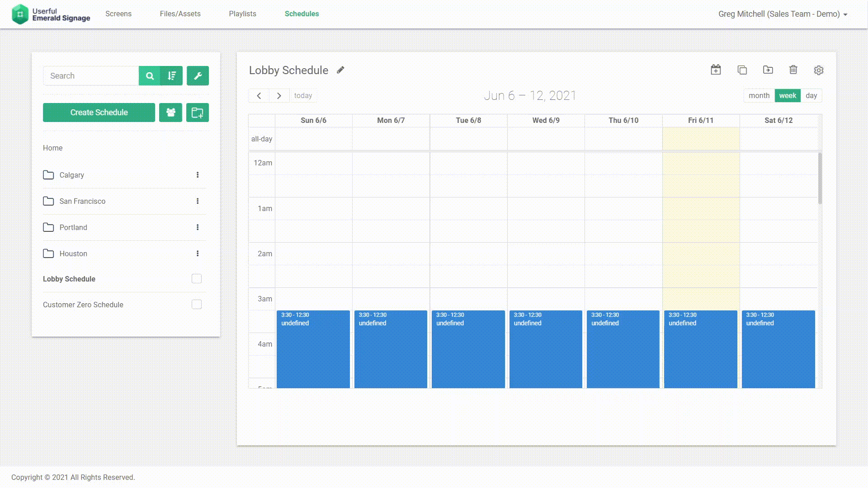Screen dimensions: 868x488
Task: Click the Userful Emerald Signage logo
Action: (x=51, y=14)
